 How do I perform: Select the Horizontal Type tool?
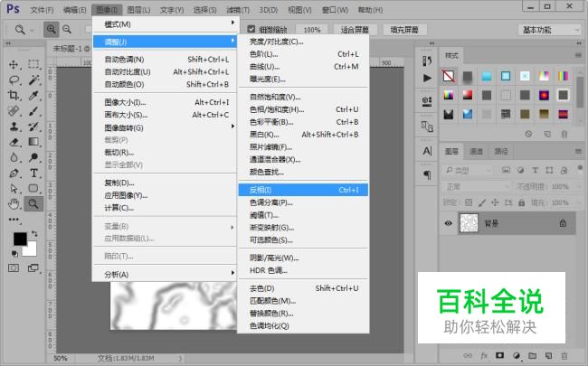point(33,174)
